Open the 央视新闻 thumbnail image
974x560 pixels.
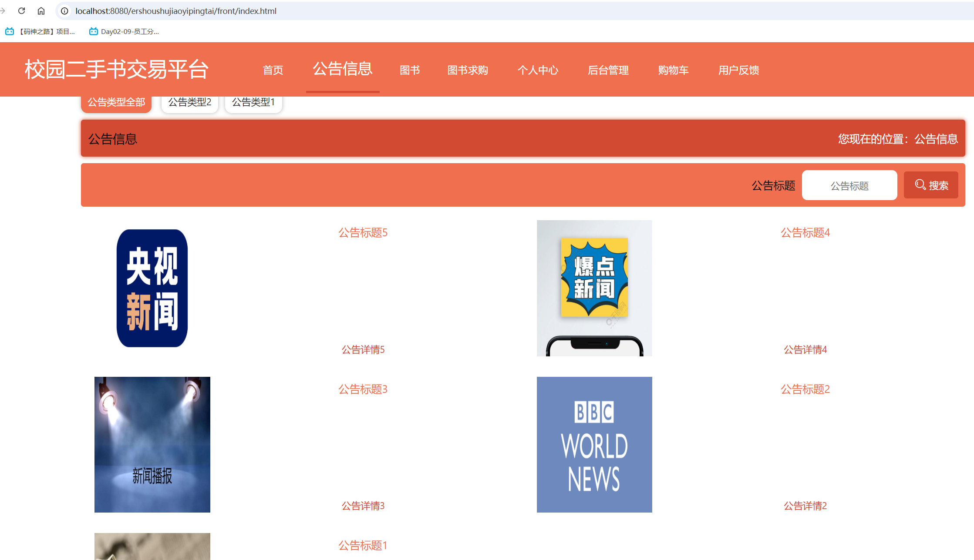152,288
